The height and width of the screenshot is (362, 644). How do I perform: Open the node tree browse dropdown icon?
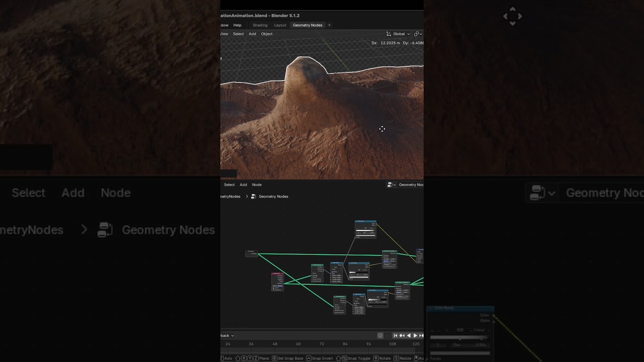391,185
